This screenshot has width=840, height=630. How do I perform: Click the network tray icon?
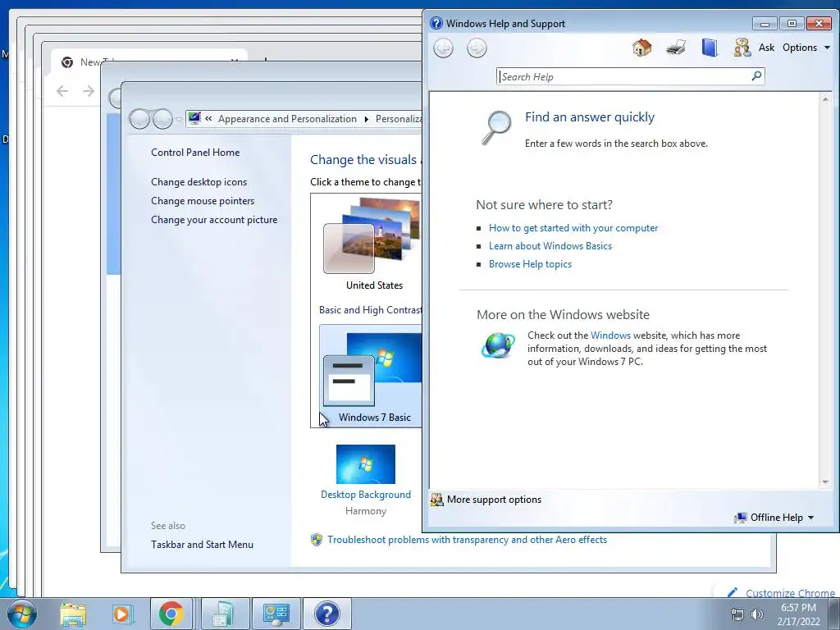(x=737, y=614)
